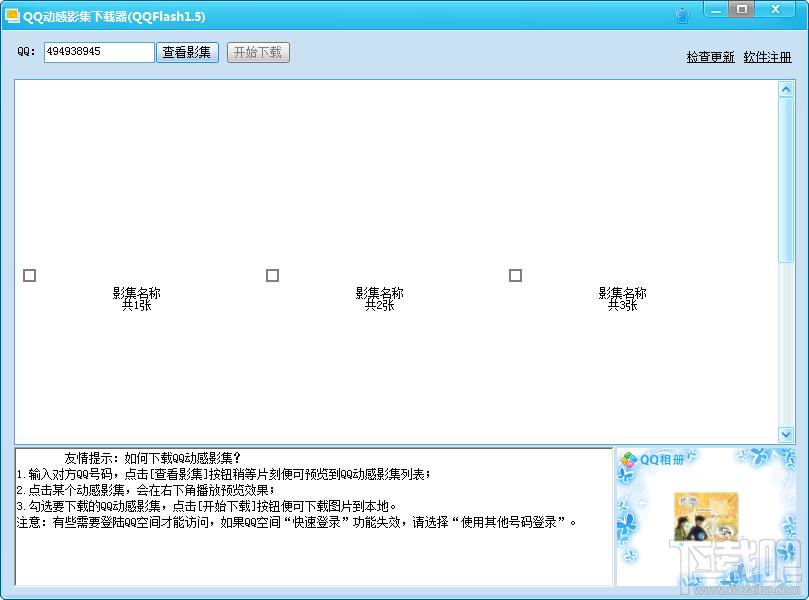
Task: Click the app icon in title bar
Action: pos(12,16)
